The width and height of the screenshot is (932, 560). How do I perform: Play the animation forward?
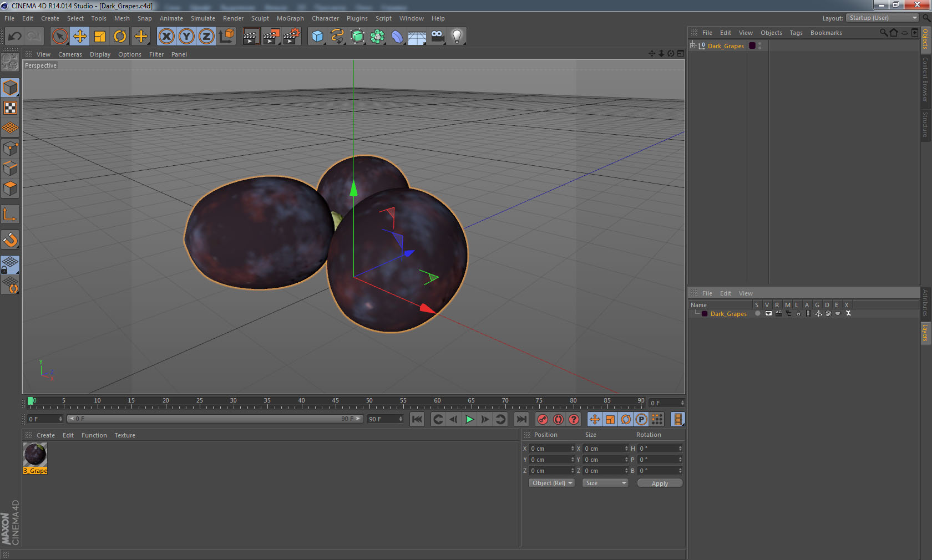click(469, 419)
